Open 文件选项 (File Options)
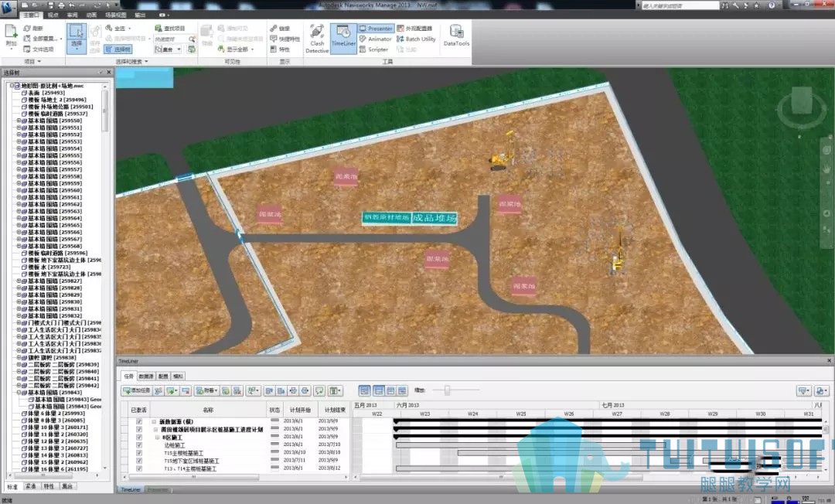Image resolution: width=835 pixels, height=504 pixels. (39, 49)
